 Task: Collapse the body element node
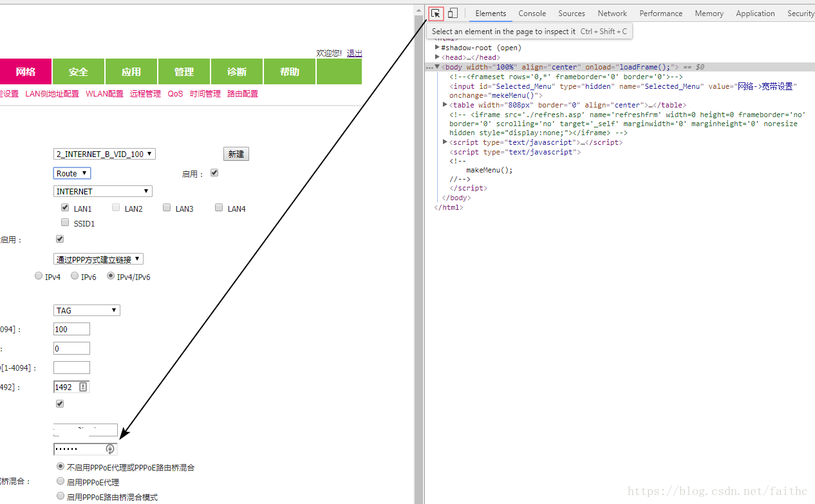tap(437, 66)
